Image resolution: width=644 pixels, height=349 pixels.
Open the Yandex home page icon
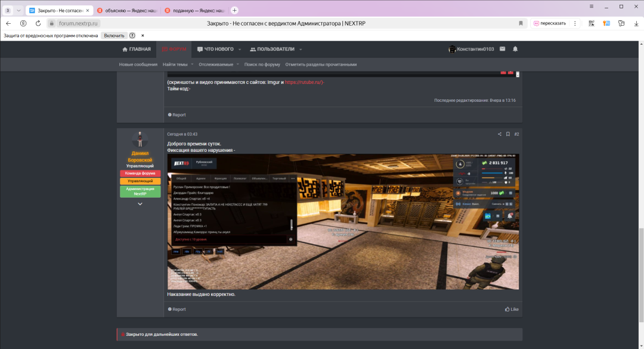point(23,23)
